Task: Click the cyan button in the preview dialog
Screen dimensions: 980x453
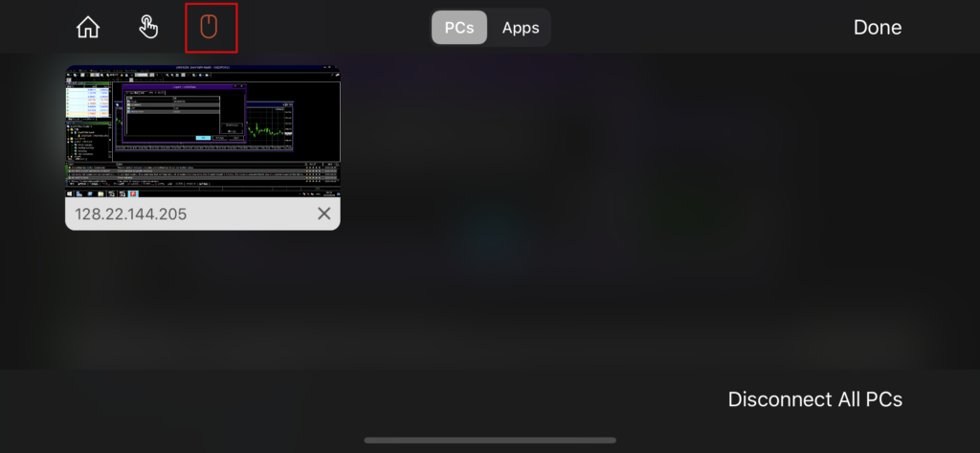Action: coord(203,138)
